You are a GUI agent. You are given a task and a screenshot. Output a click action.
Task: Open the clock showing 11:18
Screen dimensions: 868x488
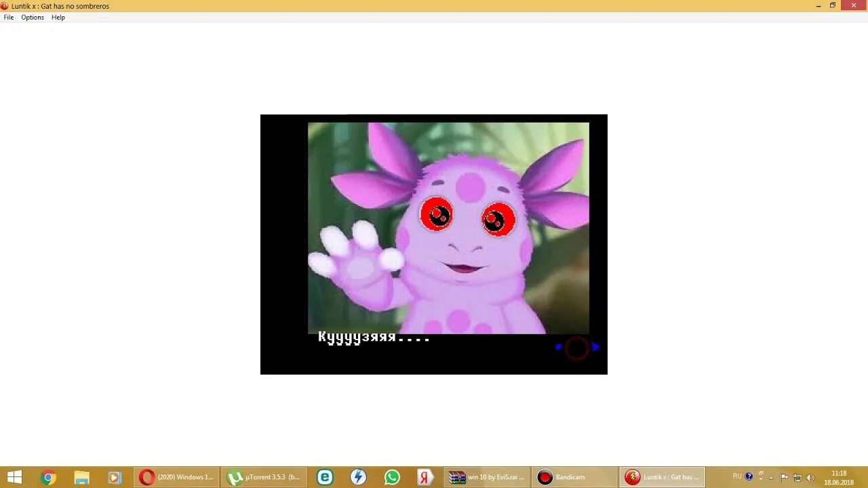[839, 477]
